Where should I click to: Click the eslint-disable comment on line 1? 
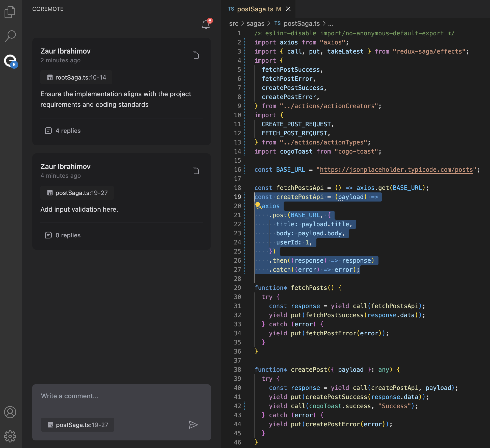pos(355,33)
